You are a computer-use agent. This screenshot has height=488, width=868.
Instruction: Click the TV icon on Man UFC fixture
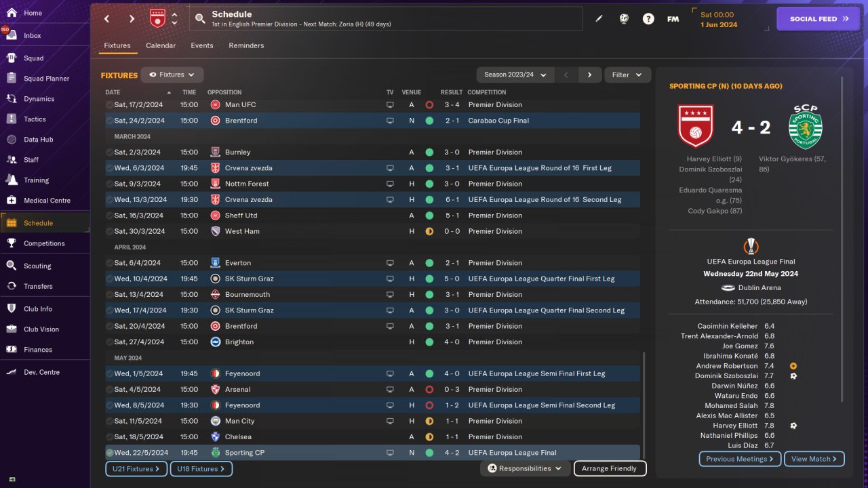coord(390,105)
